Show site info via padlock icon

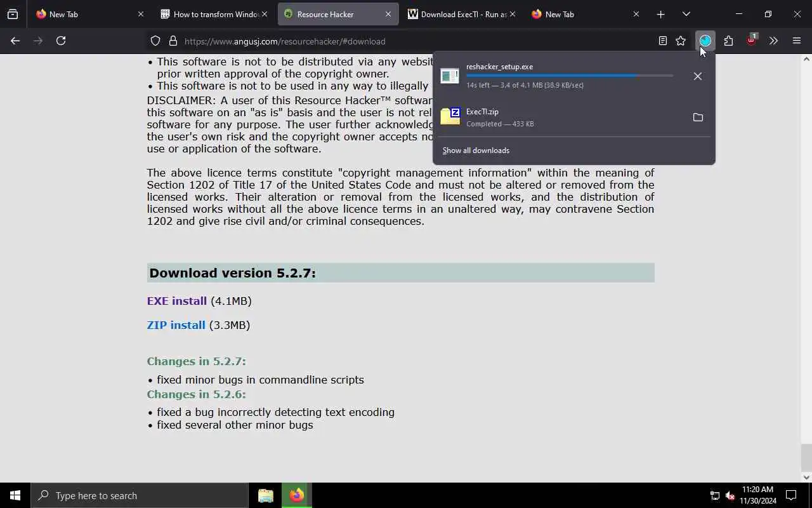(x=173, y=41)
